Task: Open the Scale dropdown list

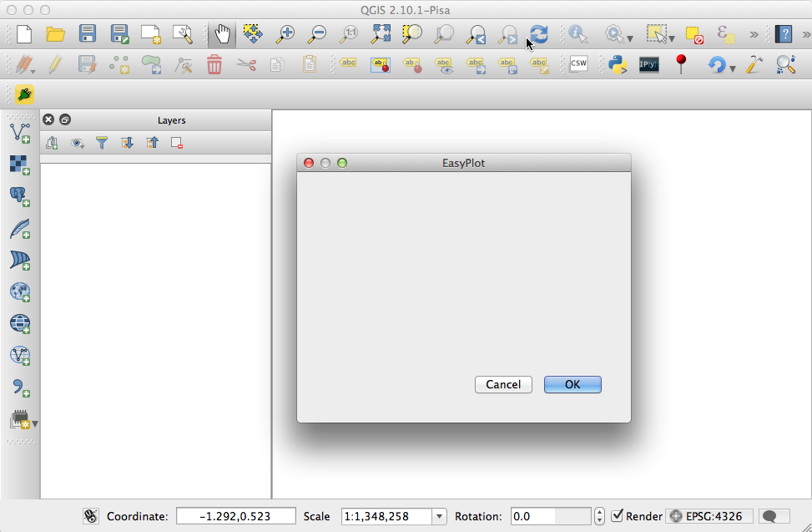Action: 439,516
